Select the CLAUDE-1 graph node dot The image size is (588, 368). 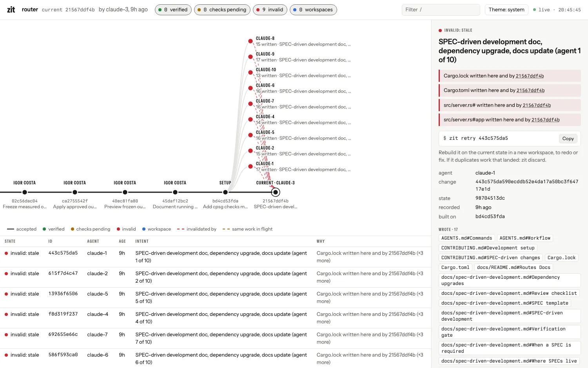click(x=250, y=166)
